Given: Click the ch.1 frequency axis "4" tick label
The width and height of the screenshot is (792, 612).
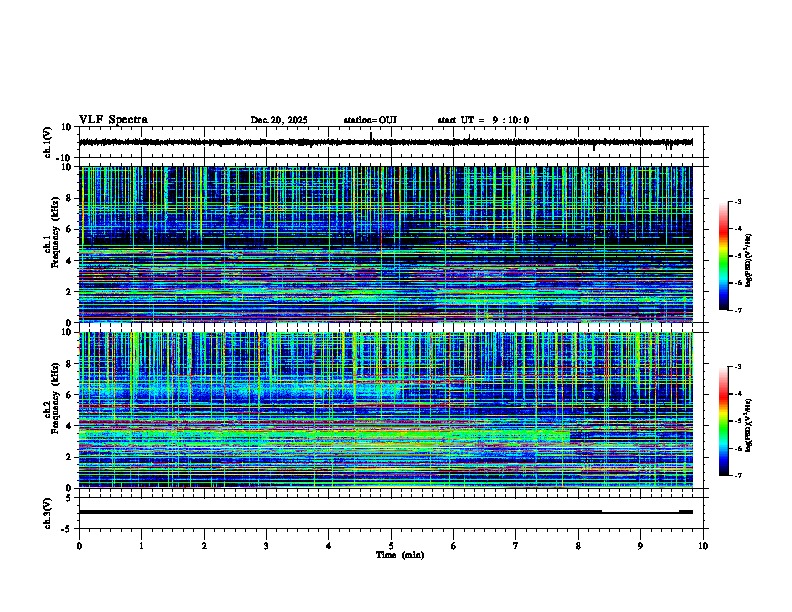Looking at the screenshot, I should (70, 261).
